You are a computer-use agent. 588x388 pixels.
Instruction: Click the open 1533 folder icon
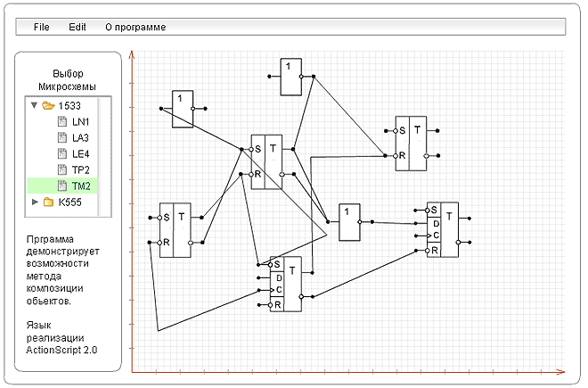[x=48, y=105]
